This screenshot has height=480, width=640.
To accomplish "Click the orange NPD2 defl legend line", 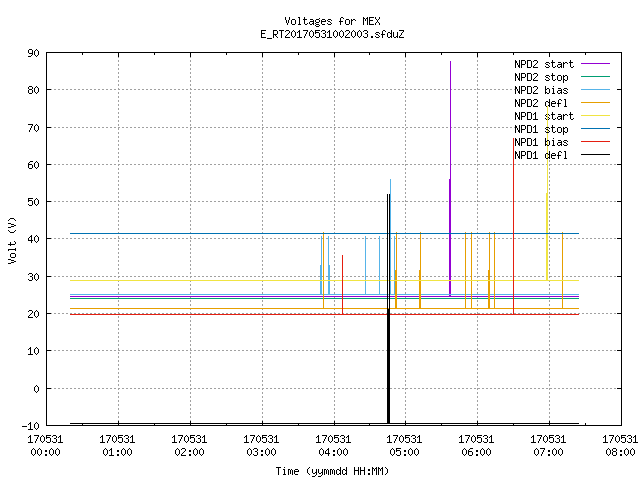I will click(596, 103).
